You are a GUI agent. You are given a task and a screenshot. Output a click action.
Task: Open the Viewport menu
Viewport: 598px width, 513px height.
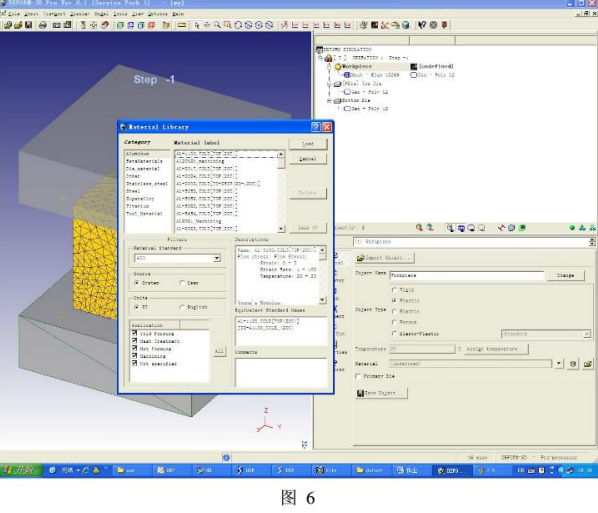pyautogui.click(x=54, y=14)
